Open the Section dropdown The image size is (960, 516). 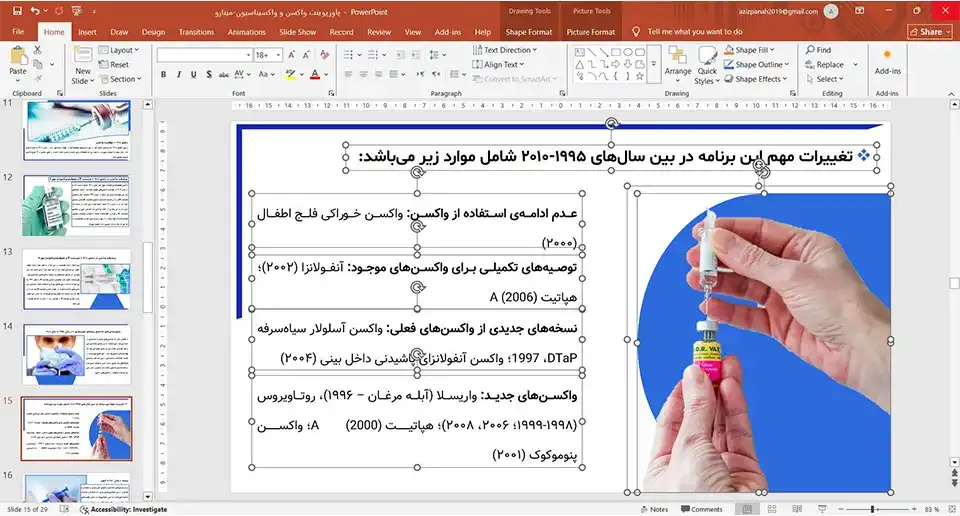coord(120,79)
